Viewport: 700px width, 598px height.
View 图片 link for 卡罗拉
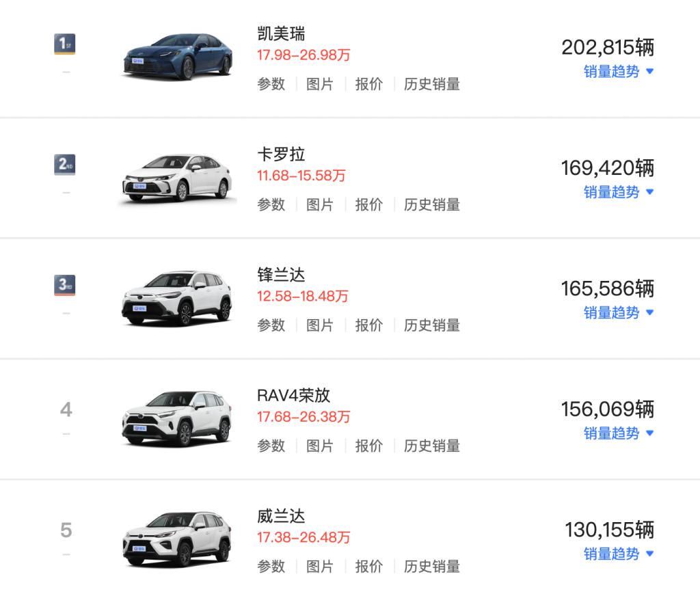click(320, 204)
